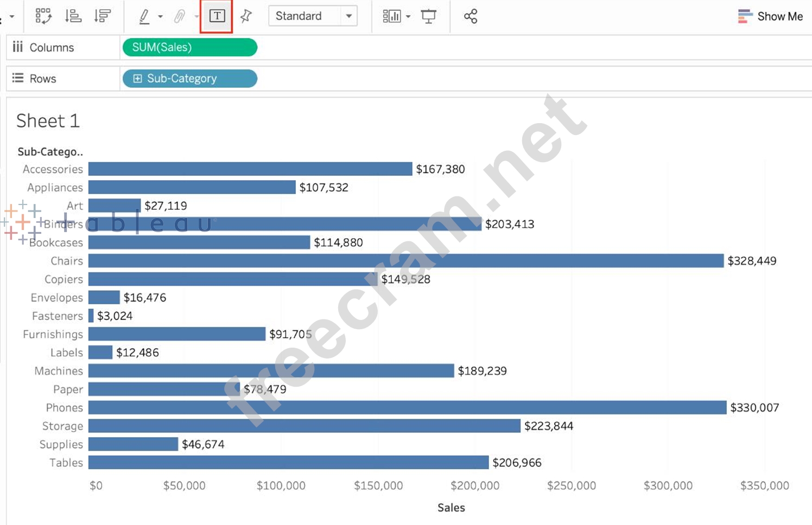Click the Chairs bar in the chart
812x525 pixels.
click(405, 261)
